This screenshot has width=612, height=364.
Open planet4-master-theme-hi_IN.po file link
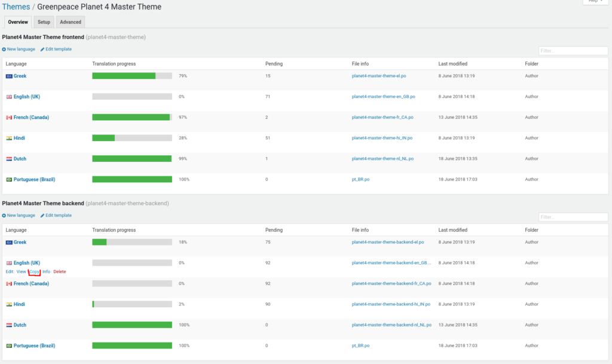click(382, 138)
